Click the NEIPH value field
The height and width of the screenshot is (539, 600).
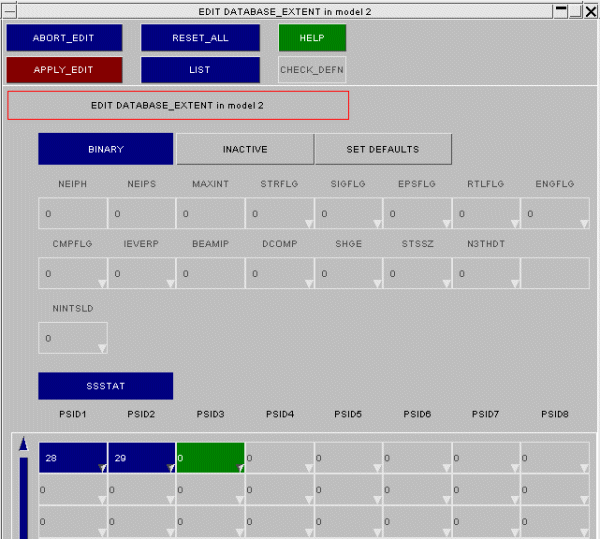(x=73, y=213)
